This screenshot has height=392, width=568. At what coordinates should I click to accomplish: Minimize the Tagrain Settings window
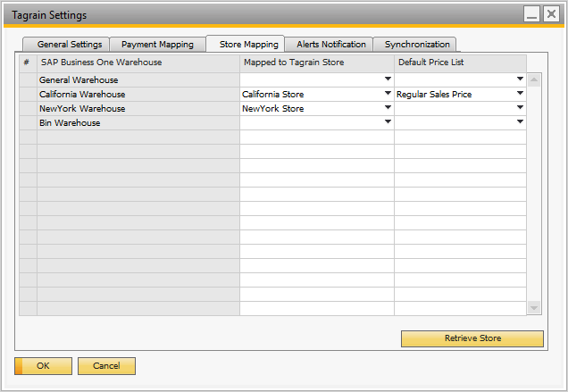pos(531,15)
